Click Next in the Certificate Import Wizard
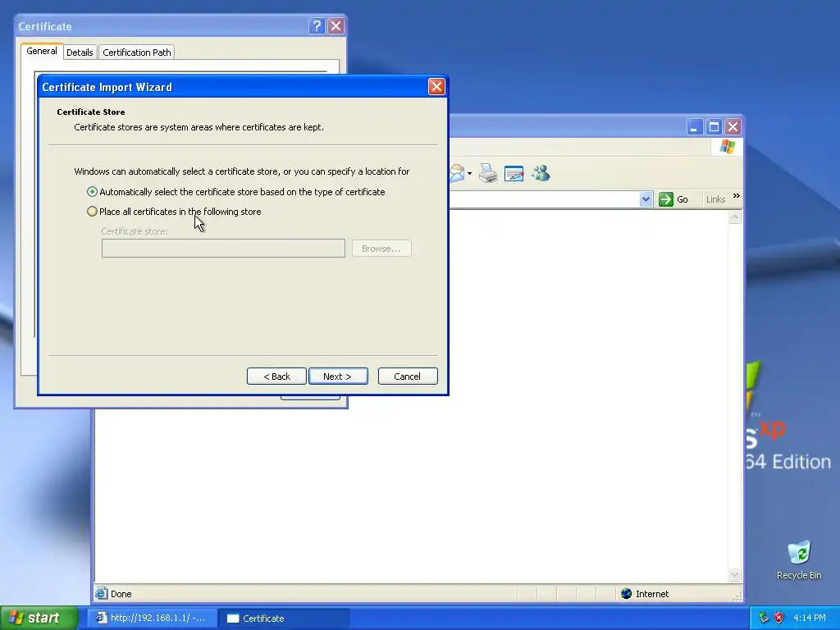Viewport: 840px width, 630px height. (338, 376)
